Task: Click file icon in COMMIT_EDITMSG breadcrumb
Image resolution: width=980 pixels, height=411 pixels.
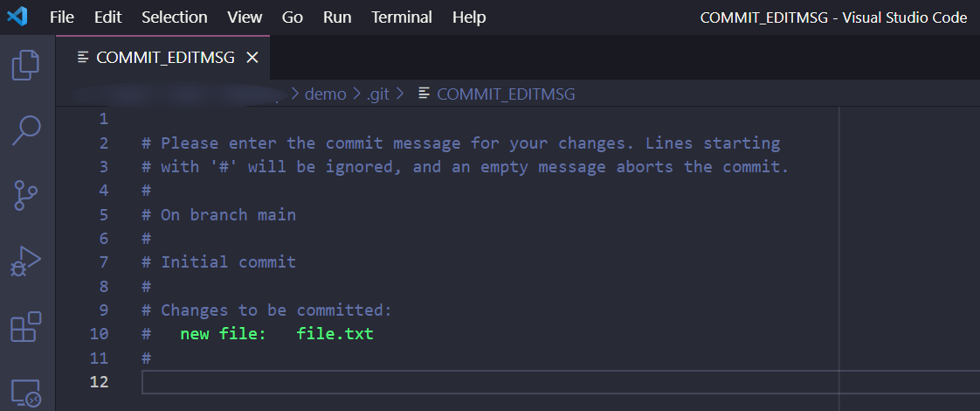Action: coord(424,94)
